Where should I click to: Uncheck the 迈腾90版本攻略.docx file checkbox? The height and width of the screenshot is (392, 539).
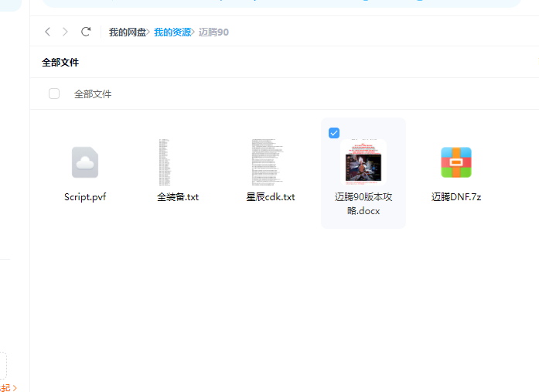[x=334, y=133]
